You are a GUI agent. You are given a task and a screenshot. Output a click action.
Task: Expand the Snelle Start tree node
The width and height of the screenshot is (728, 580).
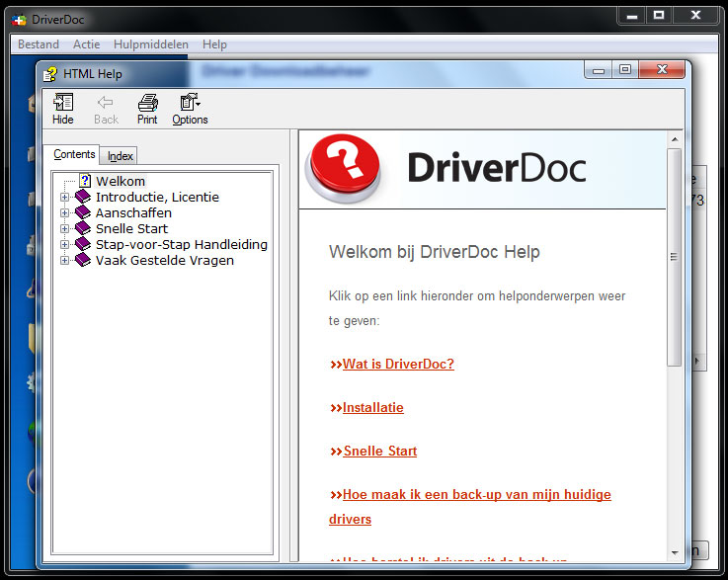pos(64,228)
